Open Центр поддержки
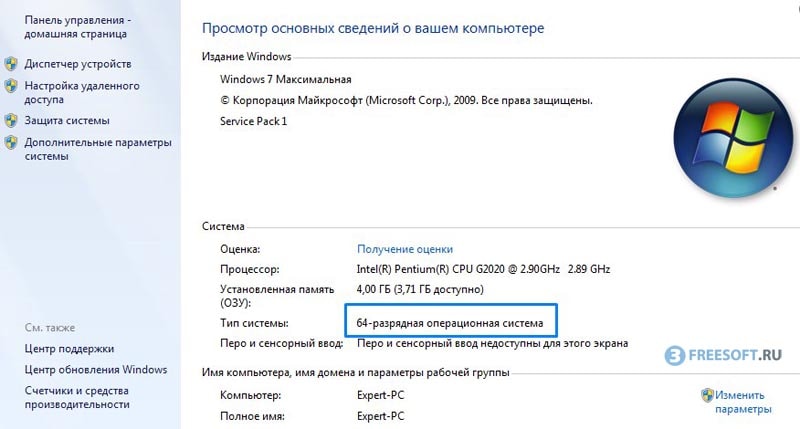Image resolution: width=800 pixels, height=429 pixels. [69, 349]
